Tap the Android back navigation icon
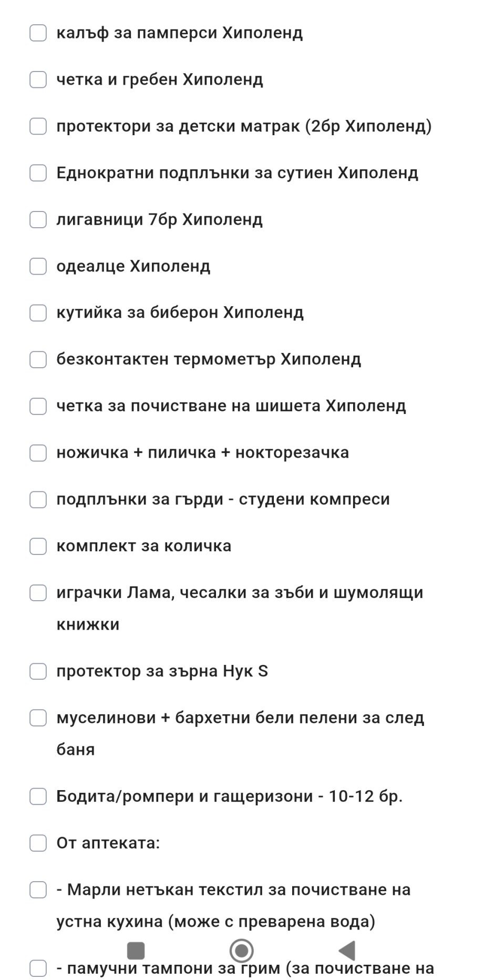484x980 pixels. (x=347, y=951)
